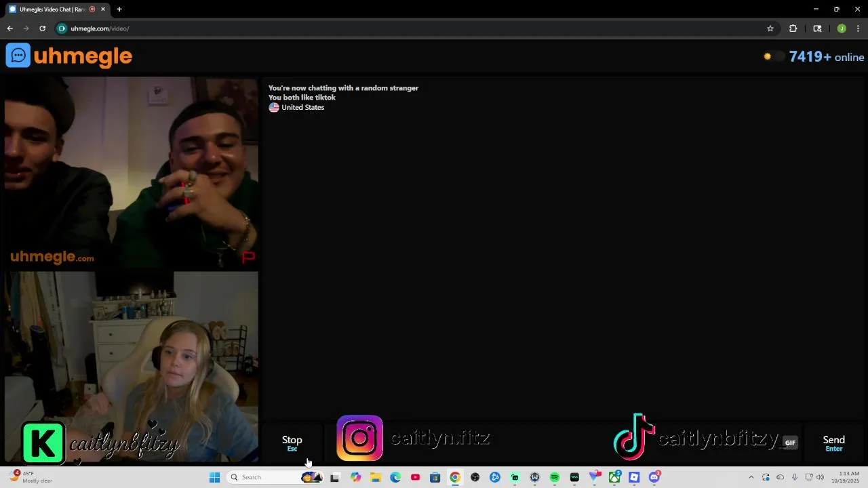Open File Explorer from the taskbar
The image size is (868, 488).
[375, 477]
